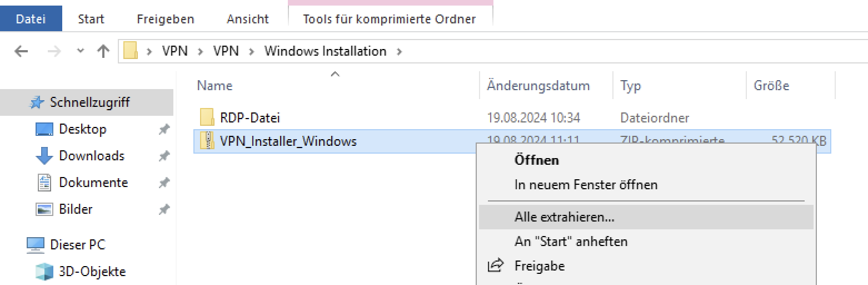
Task: Toggle the pin next to Dokumente
Action: click(164, 183)
